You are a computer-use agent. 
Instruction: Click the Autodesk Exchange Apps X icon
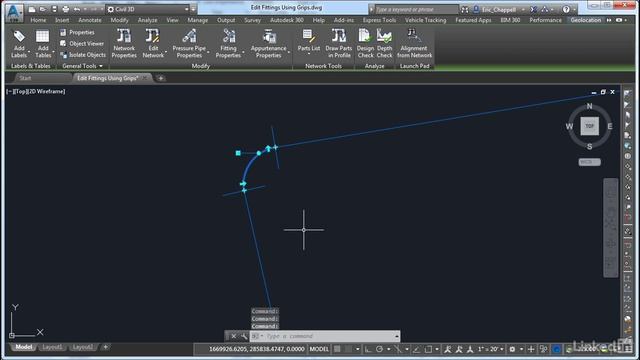coord(533,9)
